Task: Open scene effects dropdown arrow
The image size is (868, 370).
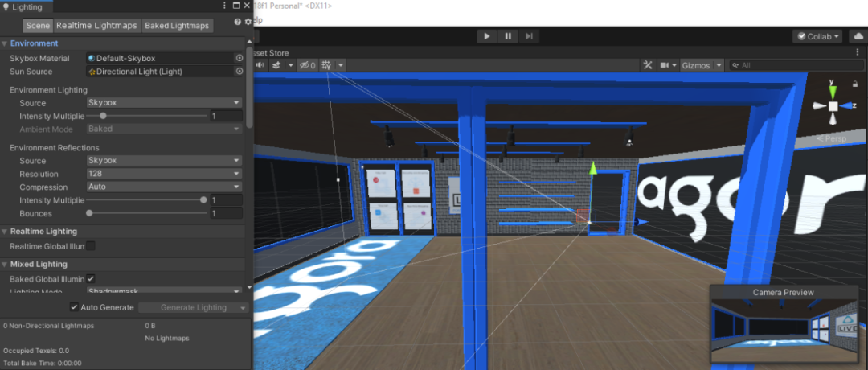Action: pyautogui.click(x=290, y=65)
